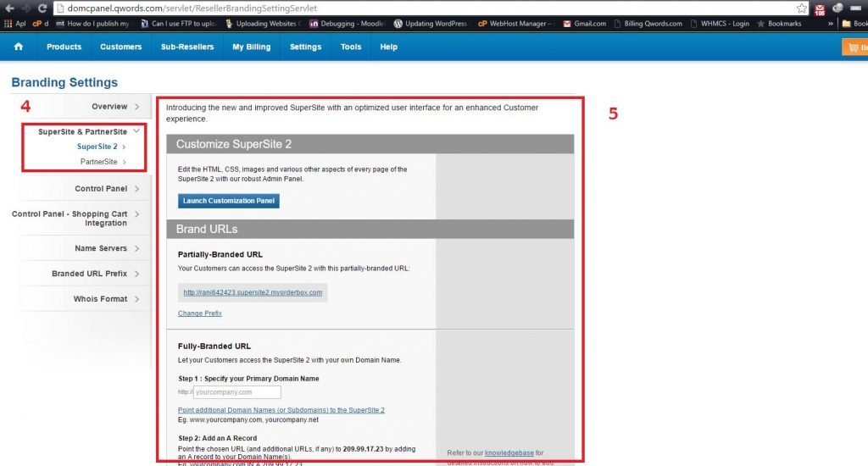
Task: Open the WebHost Manager bookmark
Action: [x=515, y=23]
